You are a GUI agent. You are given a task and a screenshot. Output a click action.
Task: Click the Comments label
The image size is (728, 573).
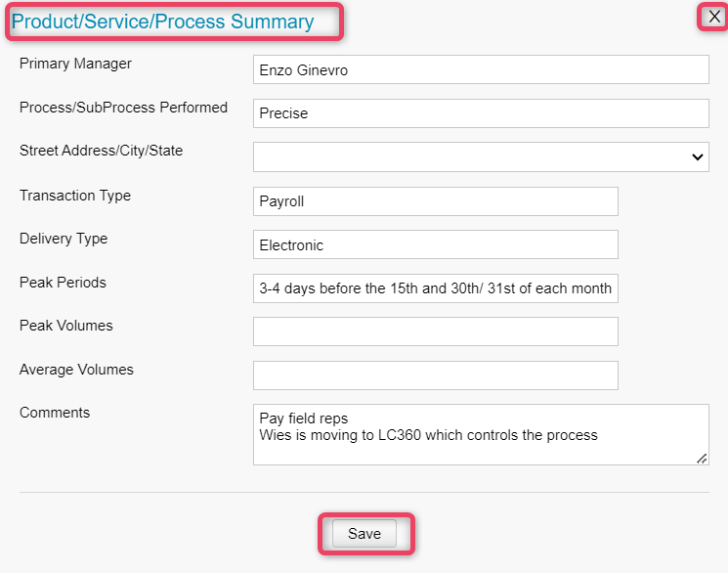coord(55,413)
